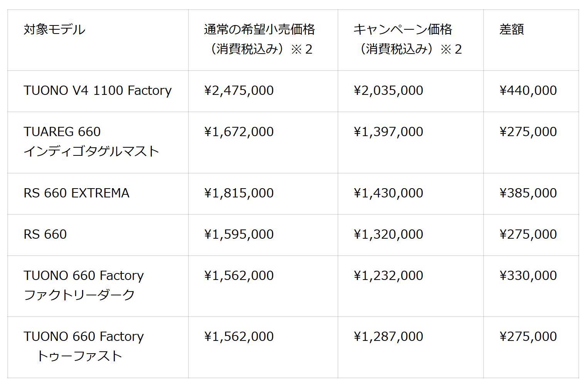This screenshot has width=588, height=386.
Task: Select the TUAREG 660 インディゴタゲルマスト cell
Action: (91, 142)
